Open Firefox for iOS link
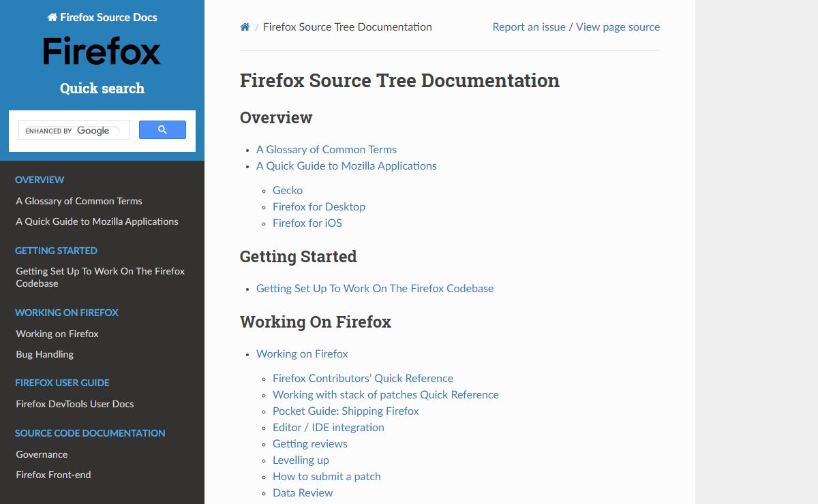This screenshot has height=504, width=818. tap(307, 223)
